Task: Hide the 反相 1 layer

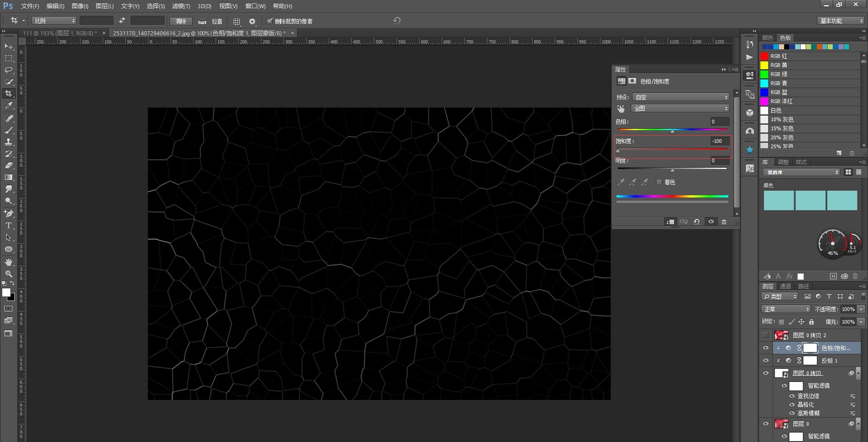Action: (765, 360)
